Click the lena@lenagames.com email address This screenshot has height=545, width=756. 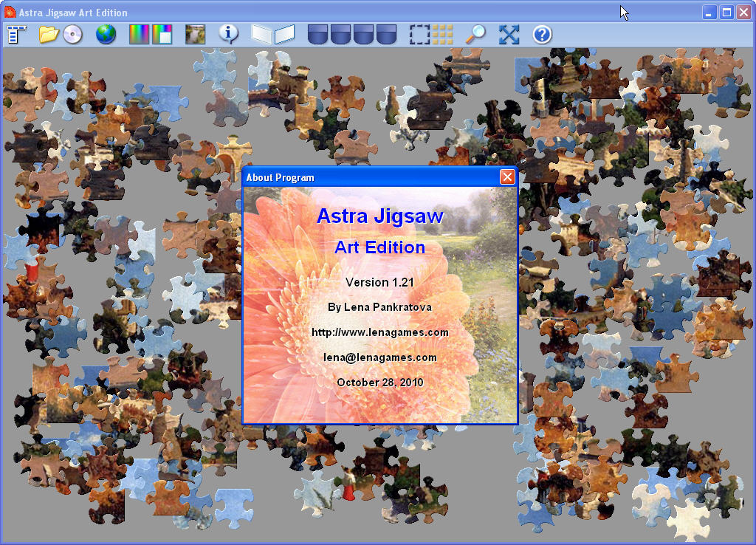[x=380, y=357]
